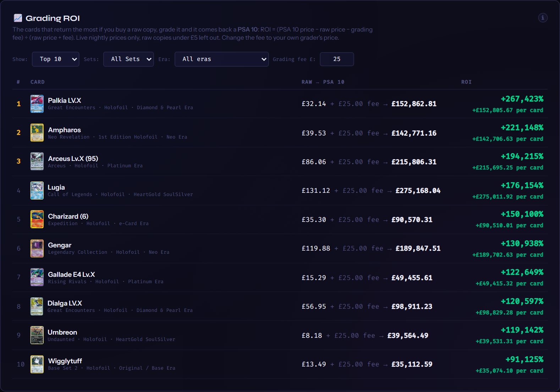Click the +91,125% ROI value
This screenshot has height=392, width=560.
click(524, 359)
